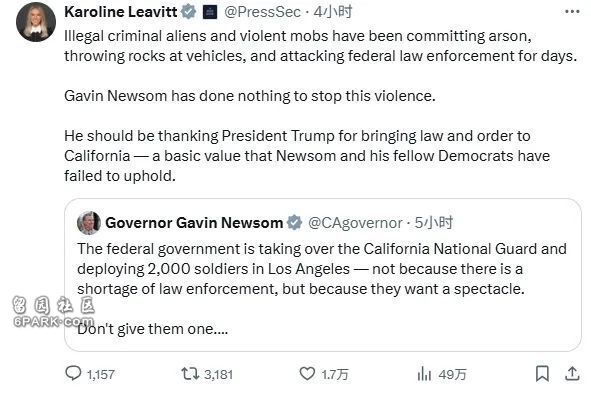Click the 3,181 repost count
The width and height of the screenshot is (591, 394).
tap(219, 374)
